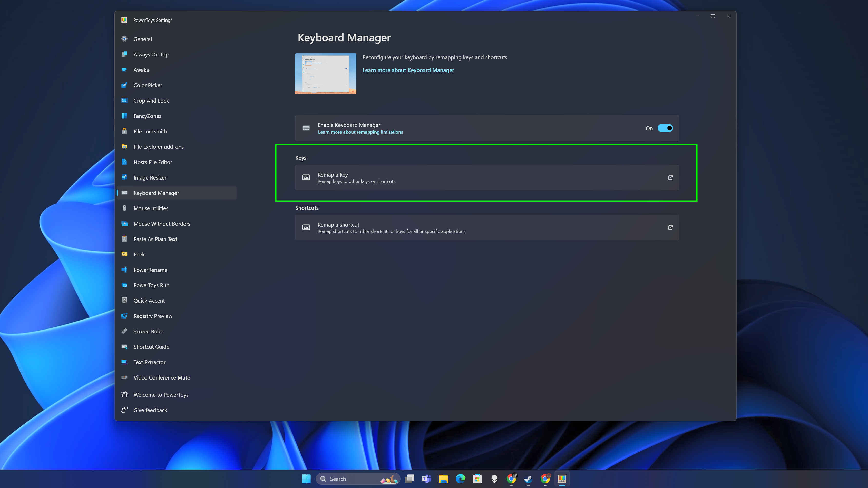868x488 pixels.
Task: Click the Color Picker sidebar icon
Action: click(x=123, y=85)
